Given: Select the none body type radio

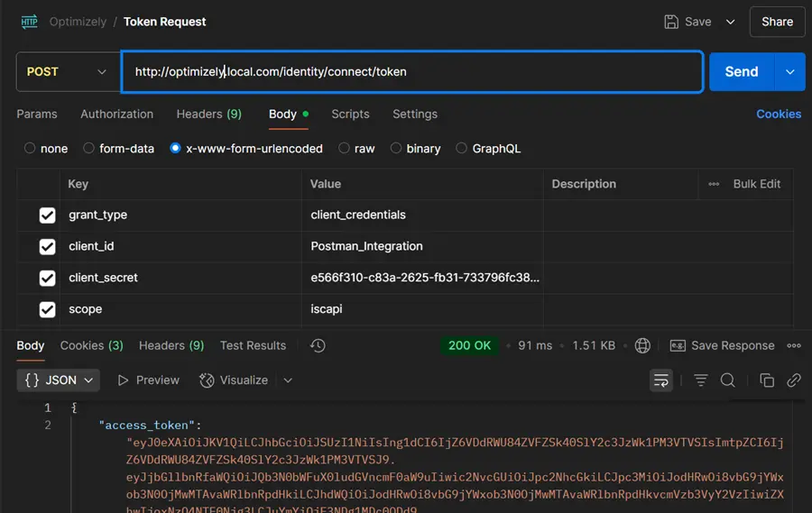Looking at the screenshot, I should 30,149.
